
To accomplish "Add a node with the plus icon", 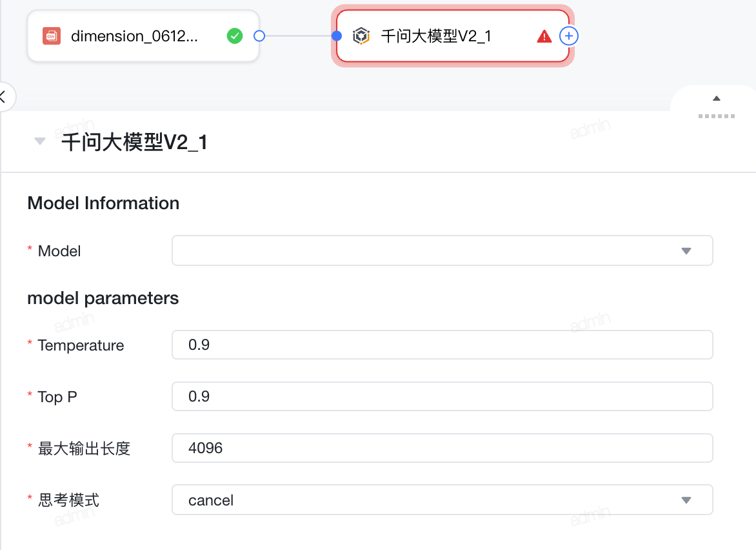I will click(x=569, y=36).
